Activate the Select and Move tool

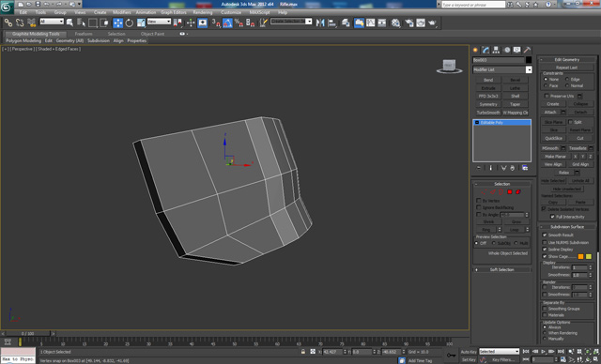[117, 23]
